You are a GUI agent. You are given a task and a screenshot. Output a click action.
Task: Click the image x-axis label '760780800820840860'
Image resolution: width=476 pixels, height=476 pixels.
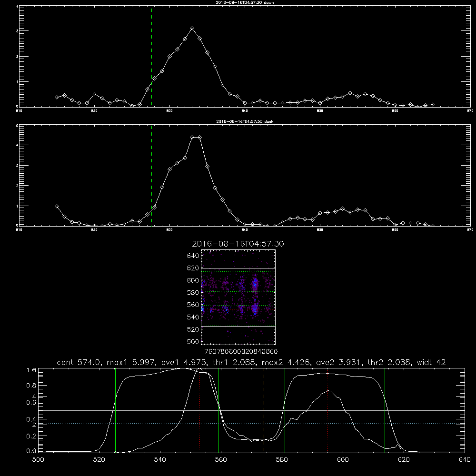241,352
